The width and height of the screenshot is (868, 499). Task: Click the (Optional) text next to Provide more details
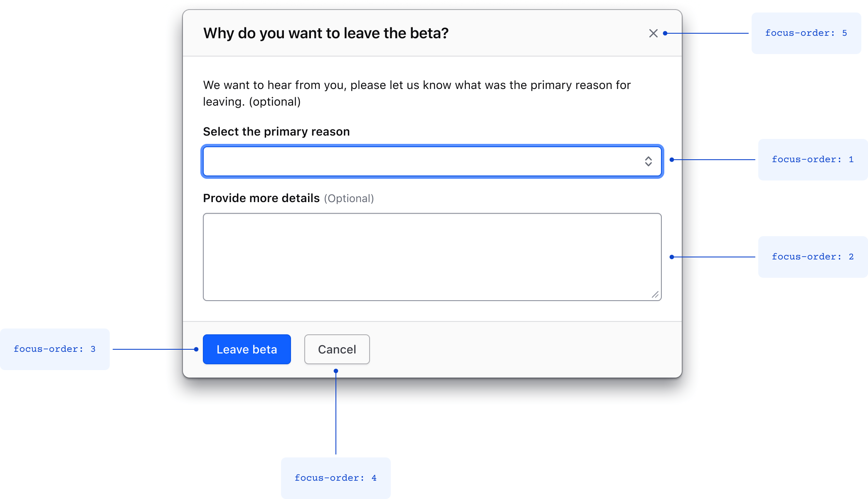coord(349,198)
